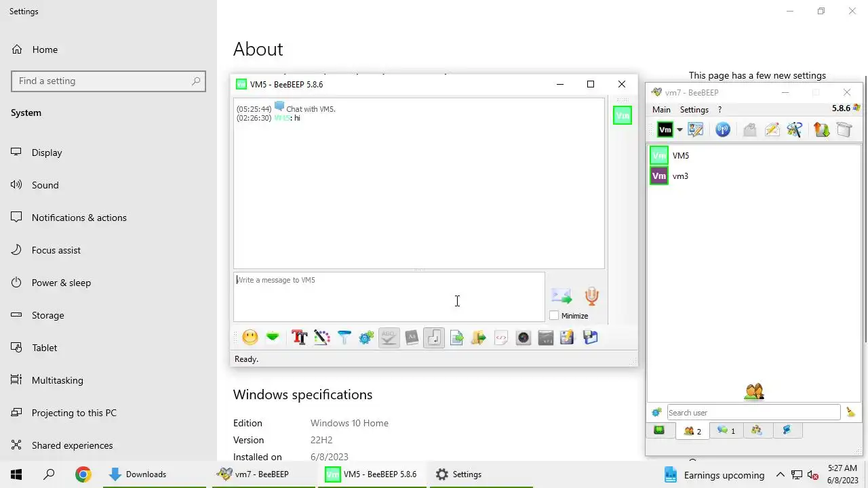This screenshot has width=868, height=488.
Task: Click the VM5 avatar in chat sidebar
Action: point(623,115)
